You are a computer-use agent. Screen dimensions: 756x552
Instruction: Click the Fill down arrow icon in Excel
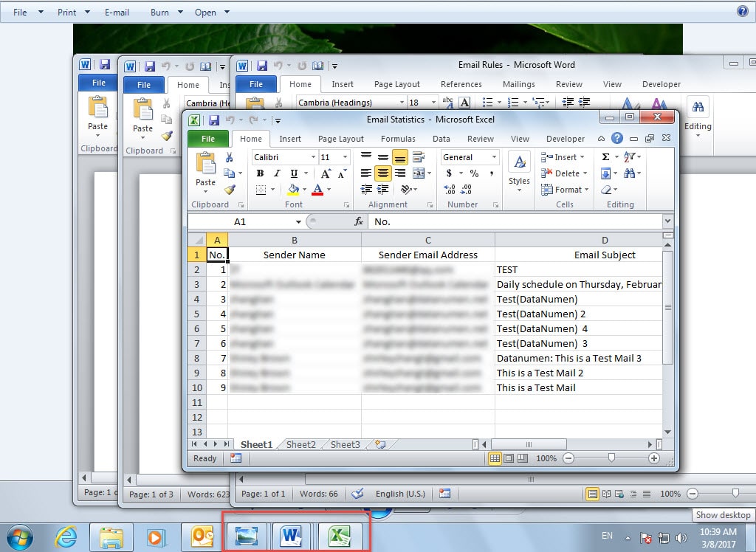point(605,173)
